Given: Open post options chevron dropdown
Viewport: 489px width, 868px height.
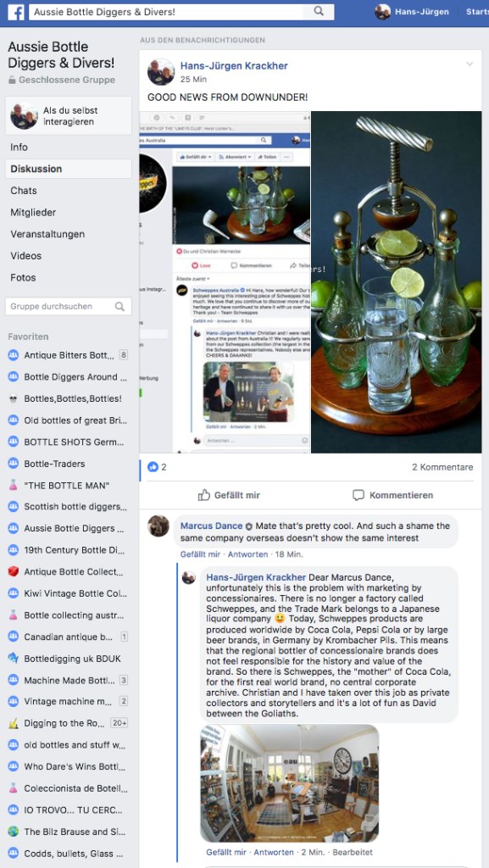Looking at the screenshot, I should (470, 64).
